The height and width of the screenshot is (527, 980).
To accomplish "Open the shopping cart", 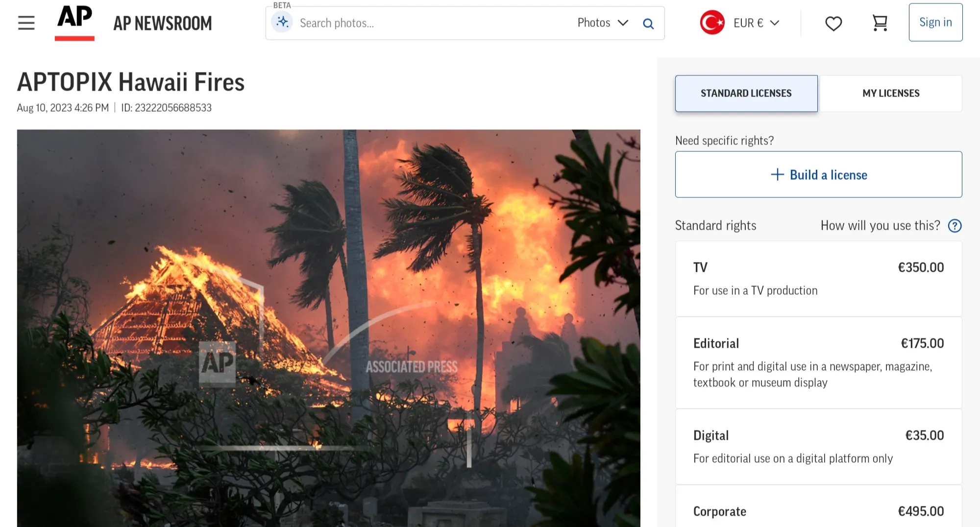I will 880,23.
